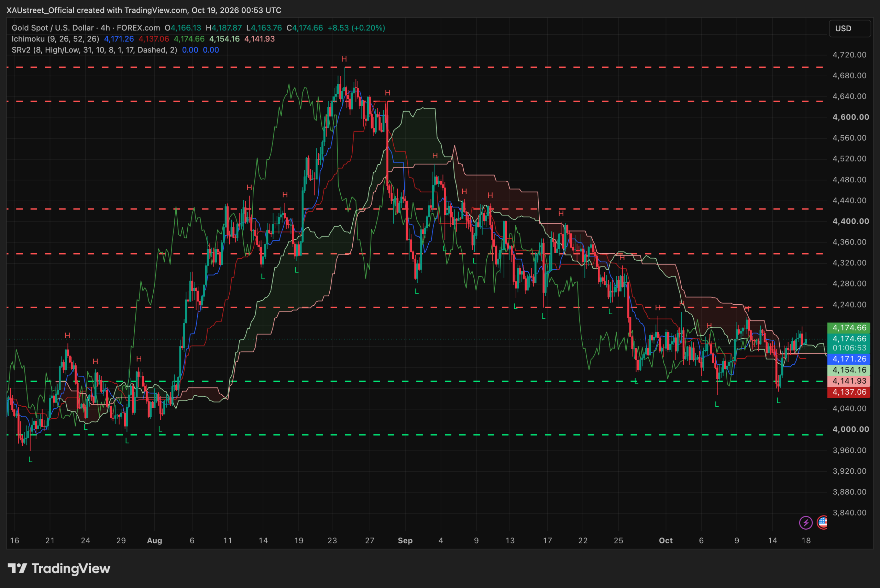Click the top H marker above price peak
Screen dimensions: 880x588
pos(344,59)
